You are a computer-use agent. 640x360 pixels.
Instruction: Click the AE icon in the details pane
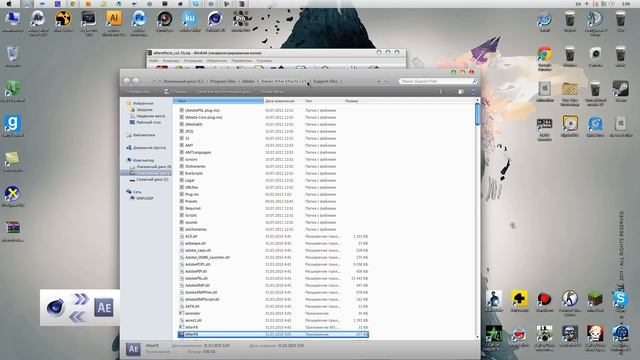(x=133, y=349)
